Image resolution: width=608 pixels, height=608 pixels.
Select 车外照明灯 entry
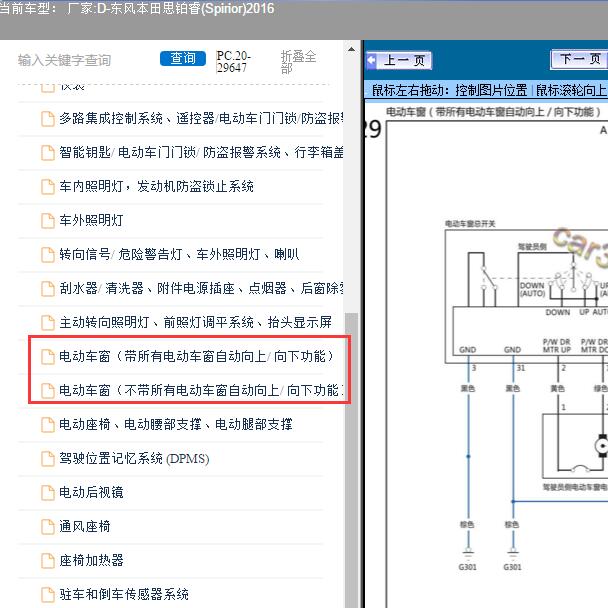[x=91, y=220]
